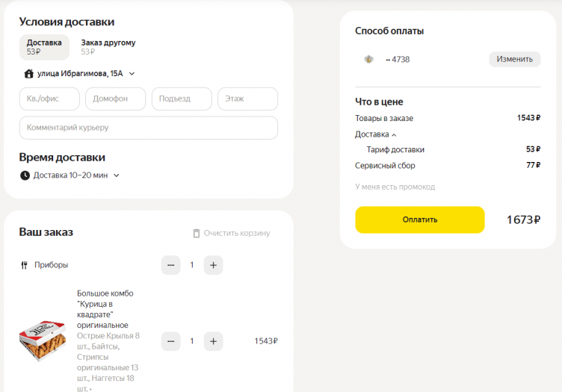Click the У меня есть промокод link
This screenshot has width=562, height=392.
tap(395, 187)
